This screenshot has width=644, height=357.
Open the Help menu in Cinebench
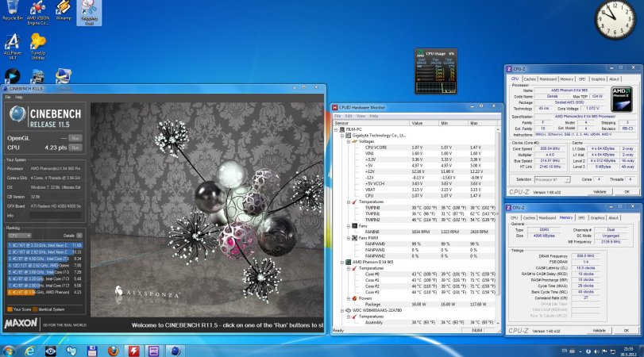coord(19,98)
